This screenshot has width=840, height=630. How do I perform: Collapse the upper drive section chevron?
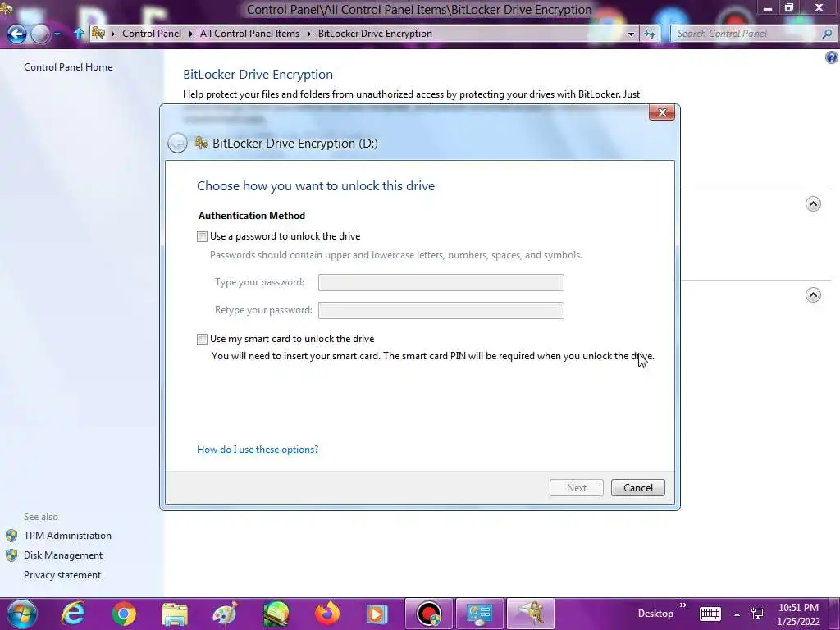pos(813,204)
